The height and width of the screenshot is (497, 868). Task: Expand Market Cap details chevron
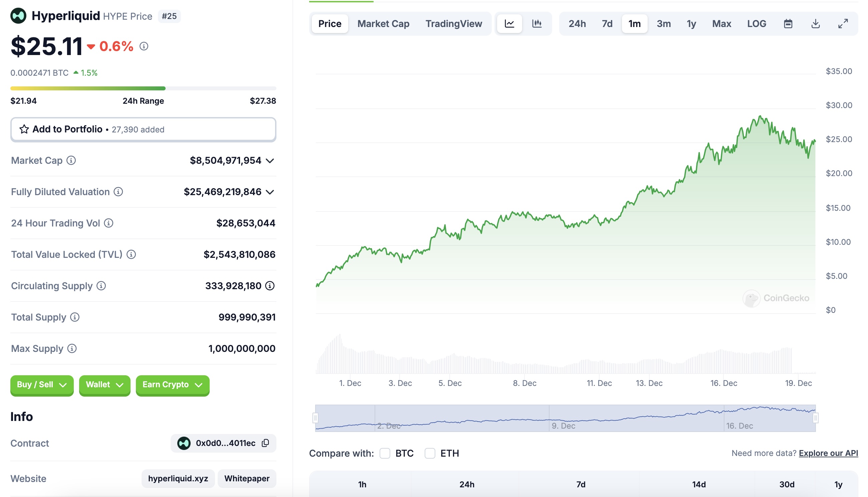point(270,161)
